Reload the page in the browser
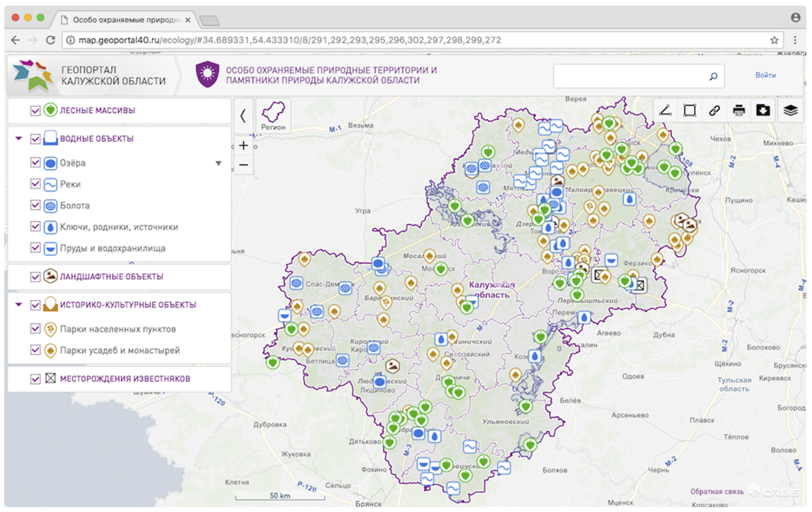This screenshot has width=812, height=512. 50,40
